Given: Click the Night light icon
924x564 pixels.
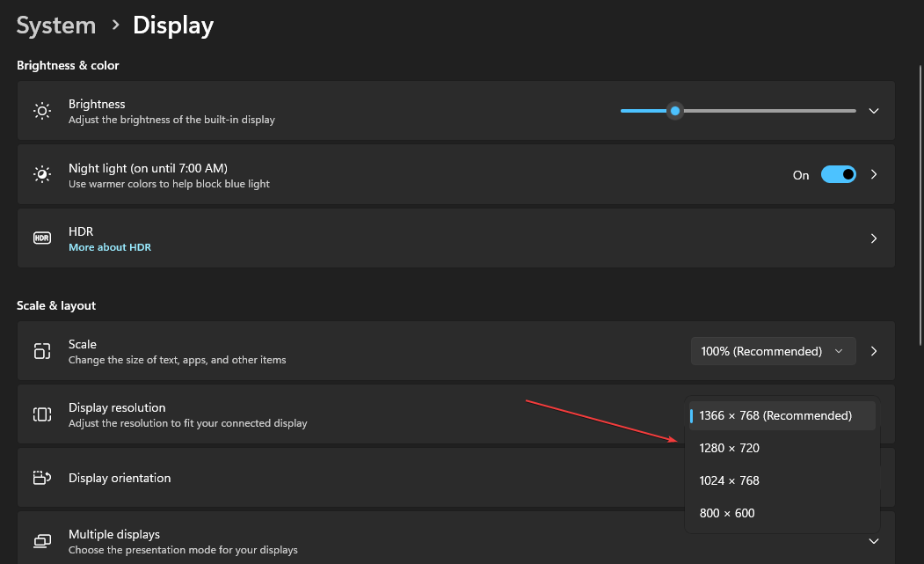Looking at the screenshot, I should (41, 173).
